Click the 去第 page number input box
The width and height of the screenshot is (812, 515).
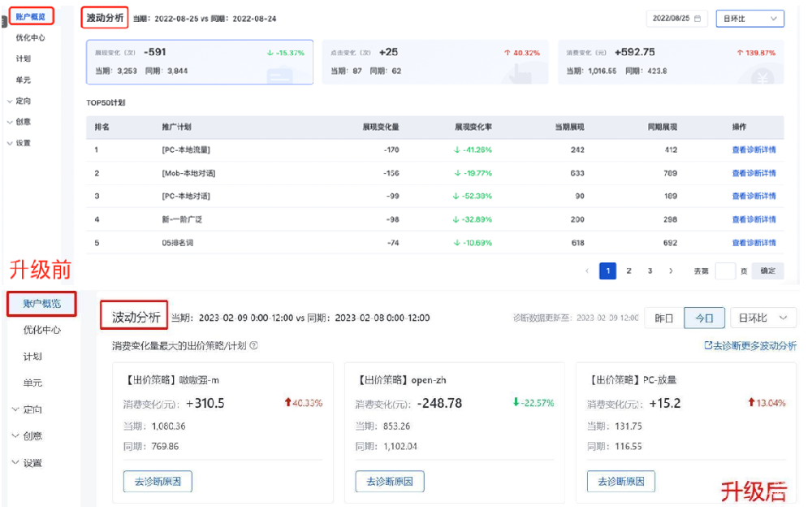coord(725,271)
